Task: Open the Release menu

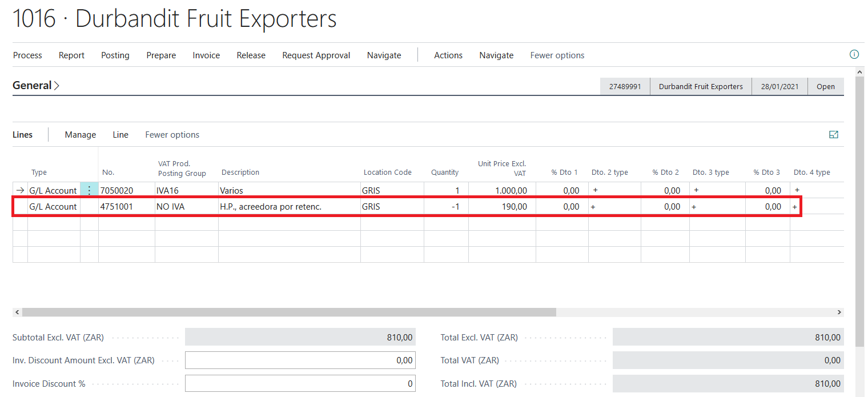Action: [251, 55]
